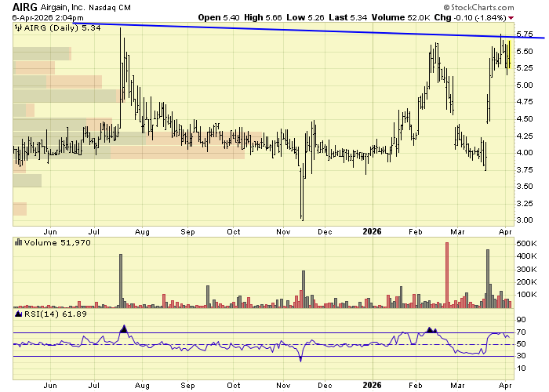549x392 pixels.
Task: Click the 3.50 price axis label
Action: click(x=525, y=187)
